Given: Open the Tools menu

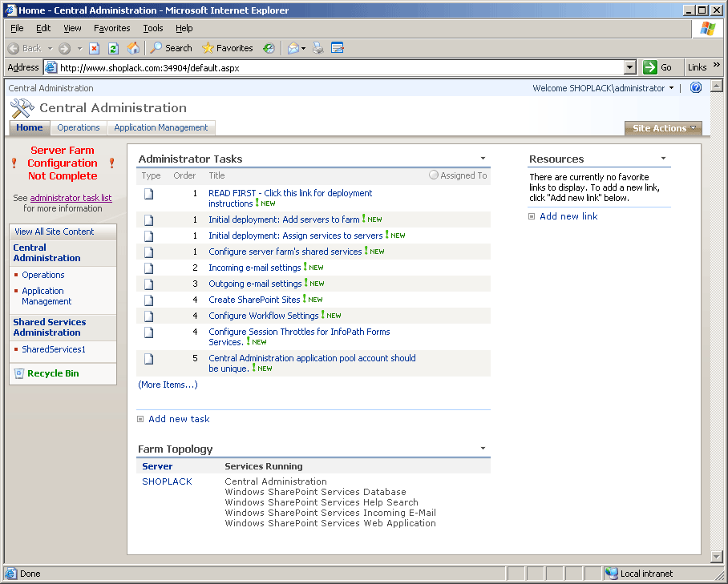Looking at the screenshot, I should click(x=153, y=28).
